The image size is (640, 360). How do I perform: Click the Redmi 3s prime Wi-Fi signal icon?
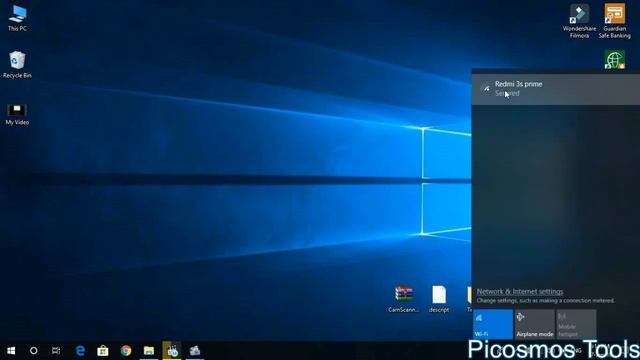(x=486, y=88)
